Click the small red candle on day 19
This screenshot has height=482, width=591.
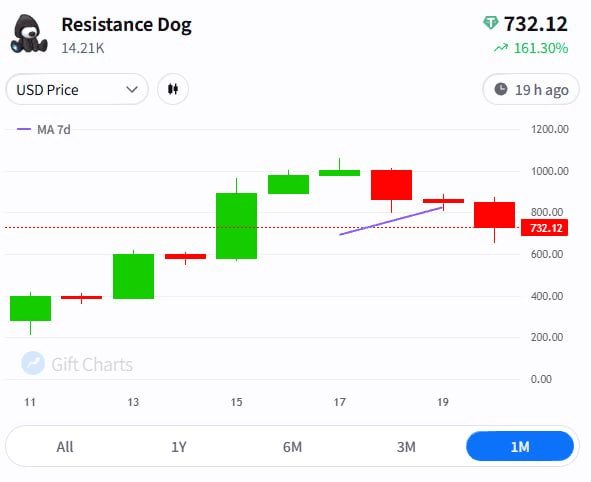pos(443,201)
